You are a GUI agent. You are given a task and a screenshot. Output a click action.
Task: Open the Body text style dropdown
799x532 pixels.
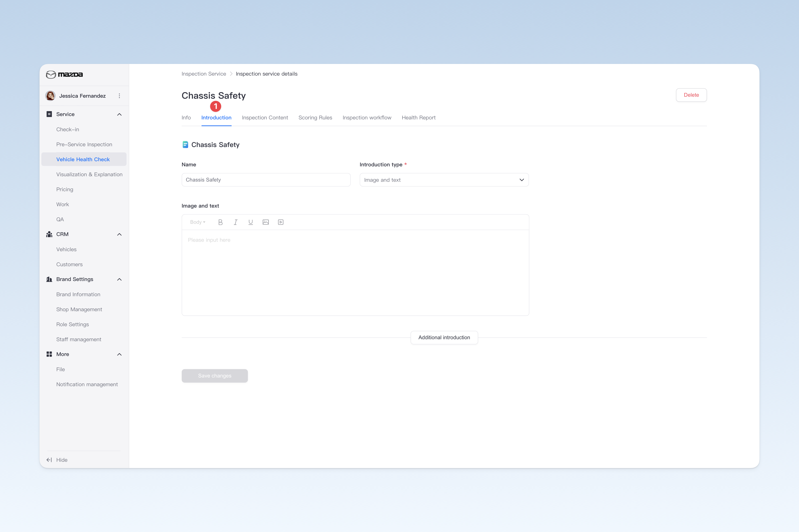(198, 222)
